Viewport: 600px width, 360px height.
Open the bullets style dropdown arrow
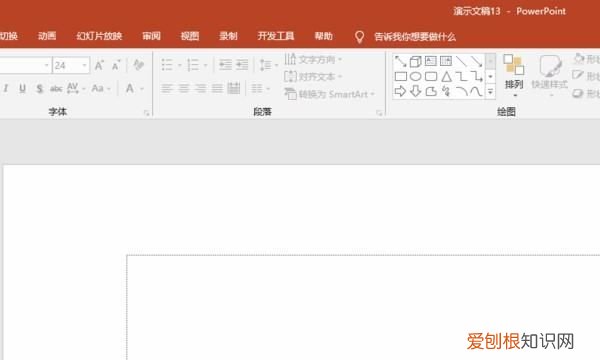179,65
